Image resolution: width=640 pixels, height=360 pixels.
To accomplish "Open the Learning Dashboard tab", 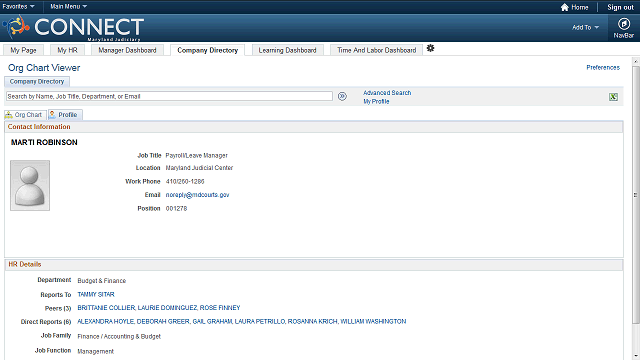I will [x=287, y=50].
